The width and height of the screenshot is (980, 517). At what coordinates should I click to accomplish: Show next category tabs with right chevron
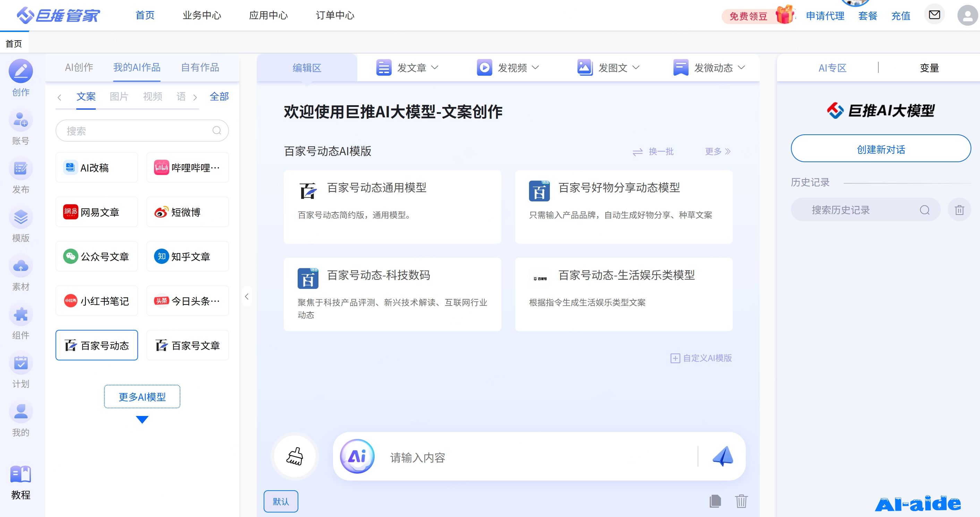(x=195, y=97)
